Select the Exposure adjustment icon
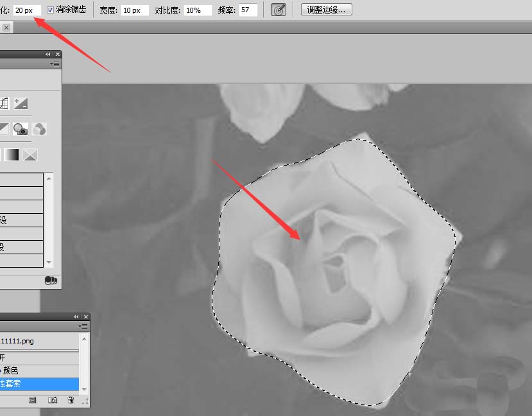This screenshot has height=416, width=532. pos(21,103)
